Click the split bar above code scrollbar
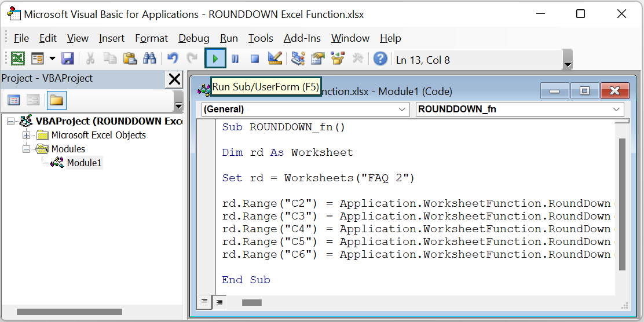 point(622,122)
